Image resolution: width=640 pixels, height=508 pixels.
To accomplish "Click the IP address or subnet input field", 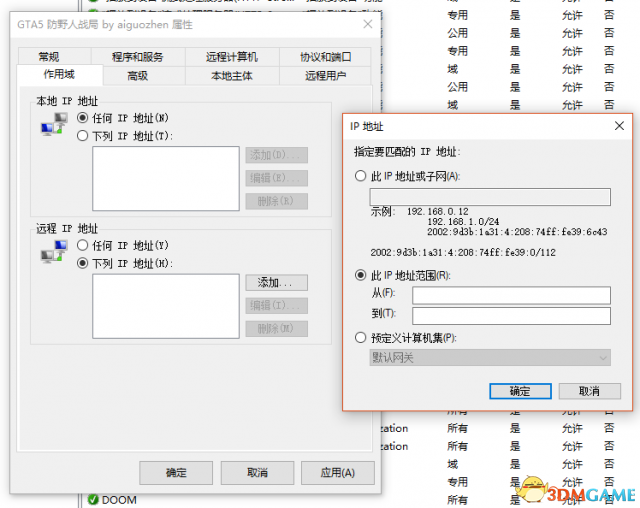I will point(490,197).
